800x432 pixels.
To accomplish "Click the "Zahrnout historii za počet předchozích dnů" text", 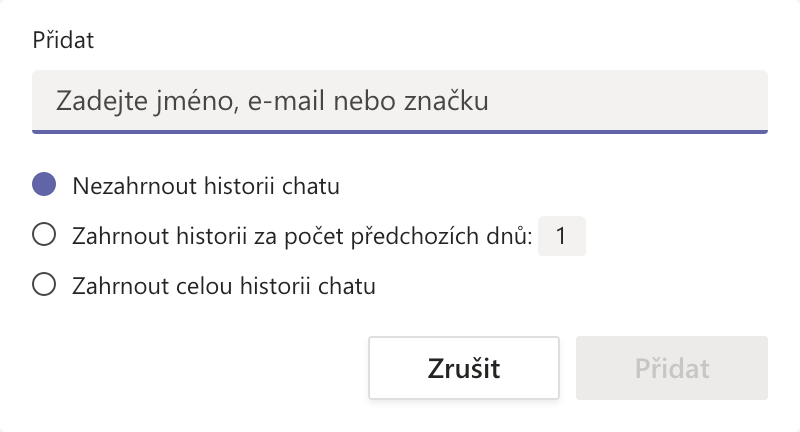I will pyautogui.click(x=302, y=237).
